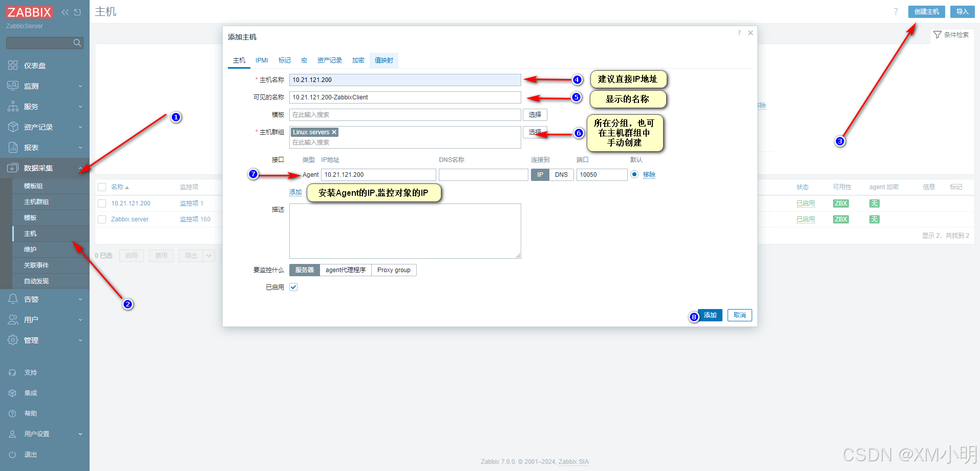Click the sidebar search magnifier icon
The image size is (980, 471).
coord(77,43)
